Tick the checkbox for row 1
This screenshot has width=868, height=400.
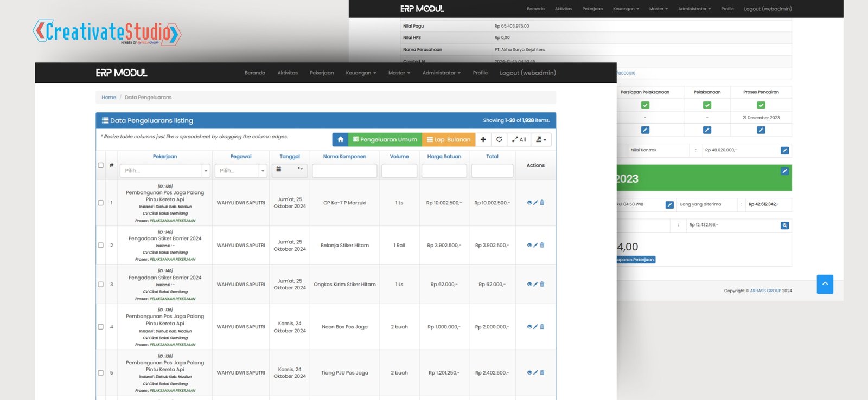click(100, 203)
